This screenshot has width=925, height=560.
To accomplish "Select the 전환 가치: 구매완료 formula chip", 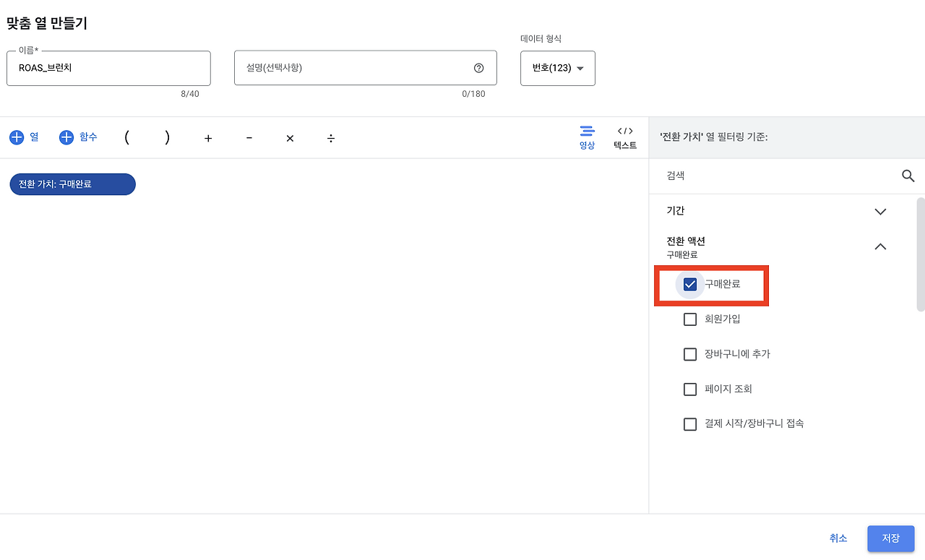I will point(72,184).
